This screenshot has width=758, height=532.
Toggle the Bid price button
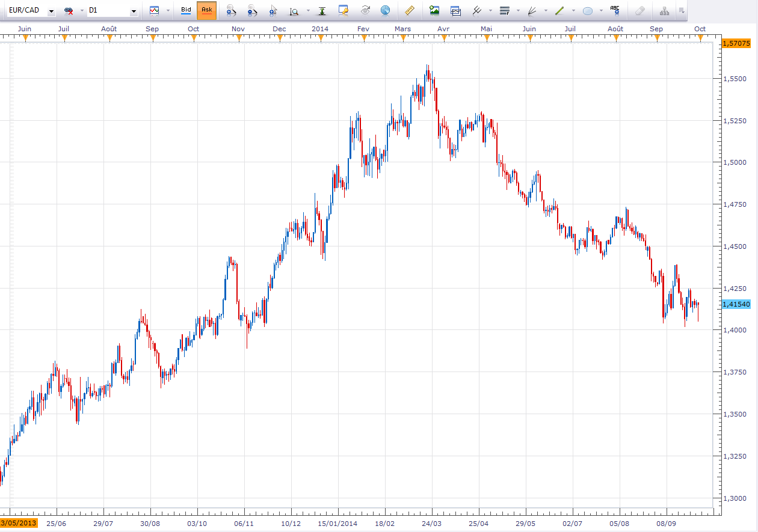pos(186,10)
